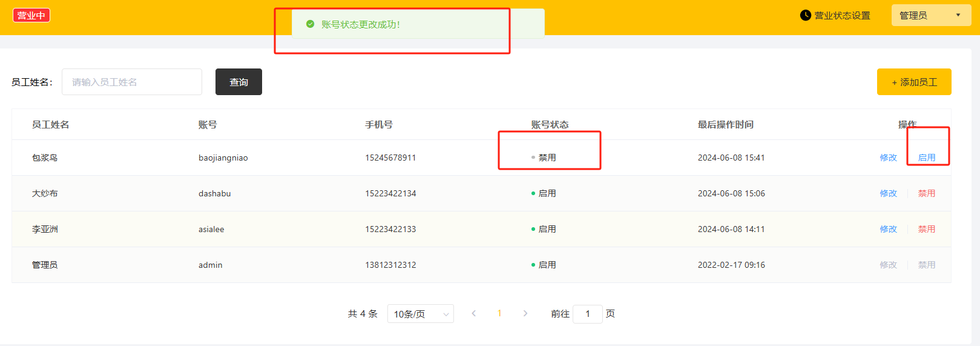980x346 pixels.
Task: Go to previous page with left arrow
Action: coord(473,313)
